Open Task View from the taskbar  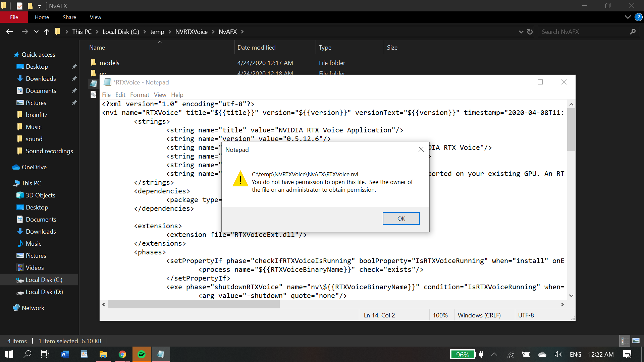click(x=45, y=354)
